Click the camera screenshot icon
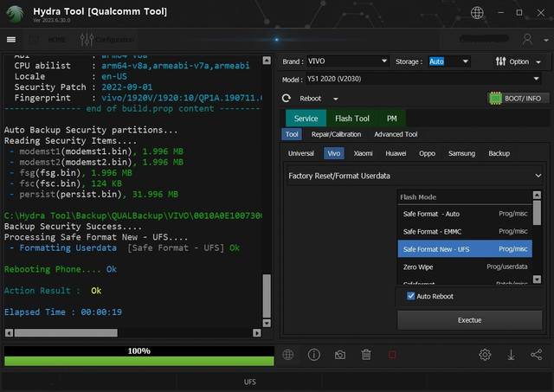Image resolution: width=554 pixels, height=392 pixels. (x=340, y=355)
